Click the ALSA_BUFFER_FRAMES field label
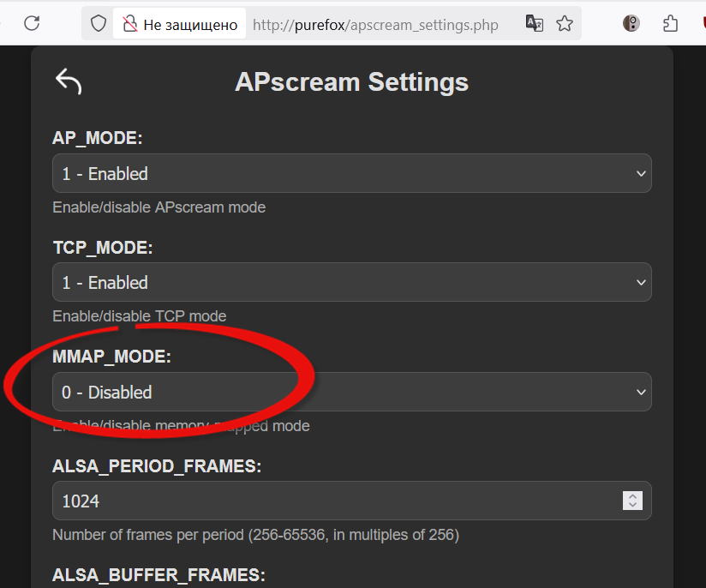The width and height of the screenshot is (706, 588). [x=157, y=574]
